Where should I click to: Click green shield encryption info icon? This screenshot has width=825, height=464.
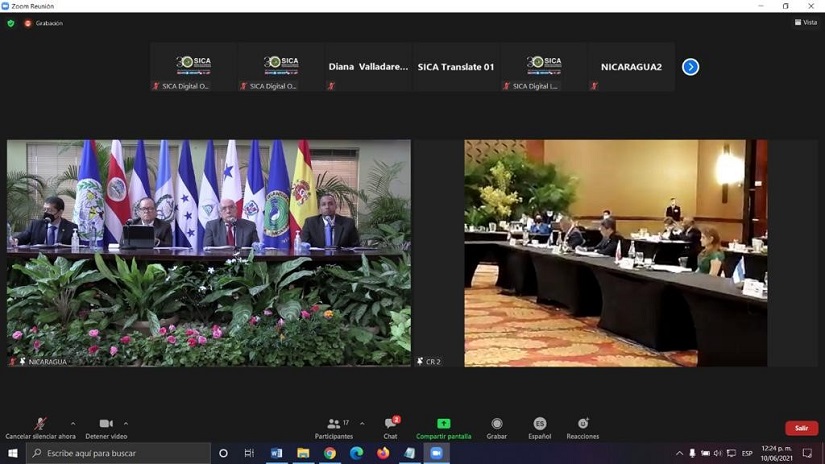pyautogui.click(x=11, y=23)
